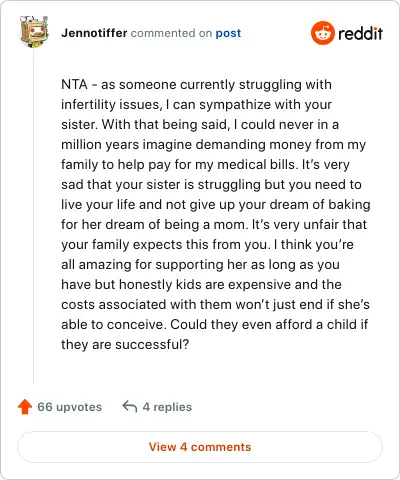Click the curved reply arrow icon

(x=130, y=406)
